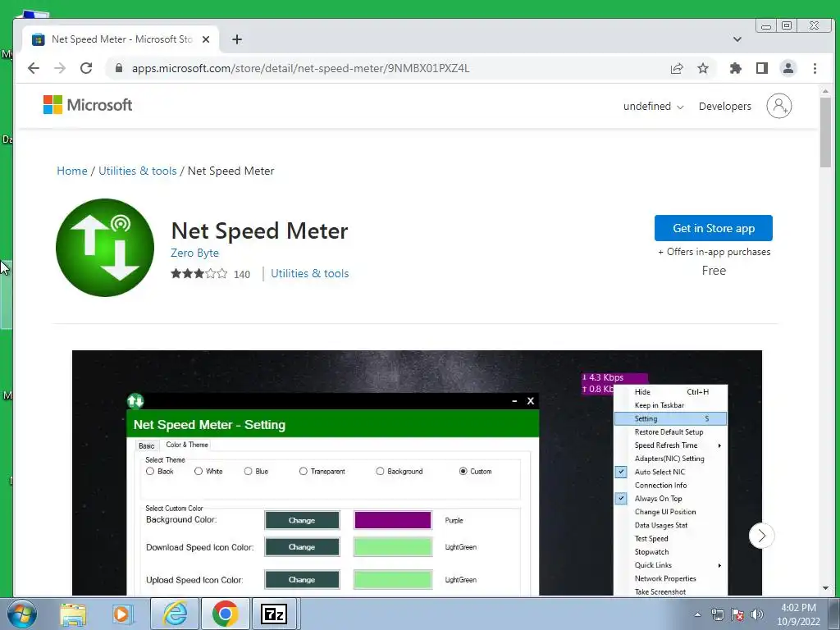840x630 pixels.
Task: Choose Restore Default Setup menu entry
Action: 671,431
